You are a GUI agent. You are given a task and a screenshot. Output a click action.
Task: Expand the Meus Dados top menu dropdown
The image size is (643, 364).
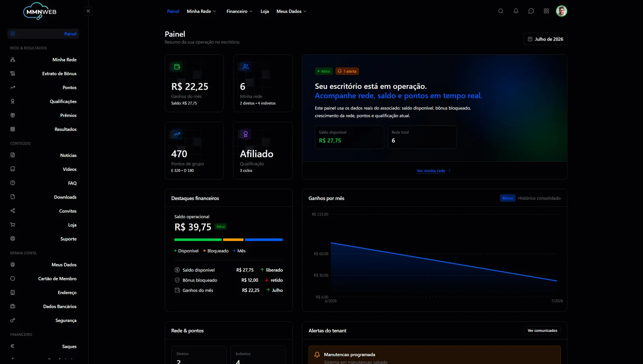(x=291, y=11)
